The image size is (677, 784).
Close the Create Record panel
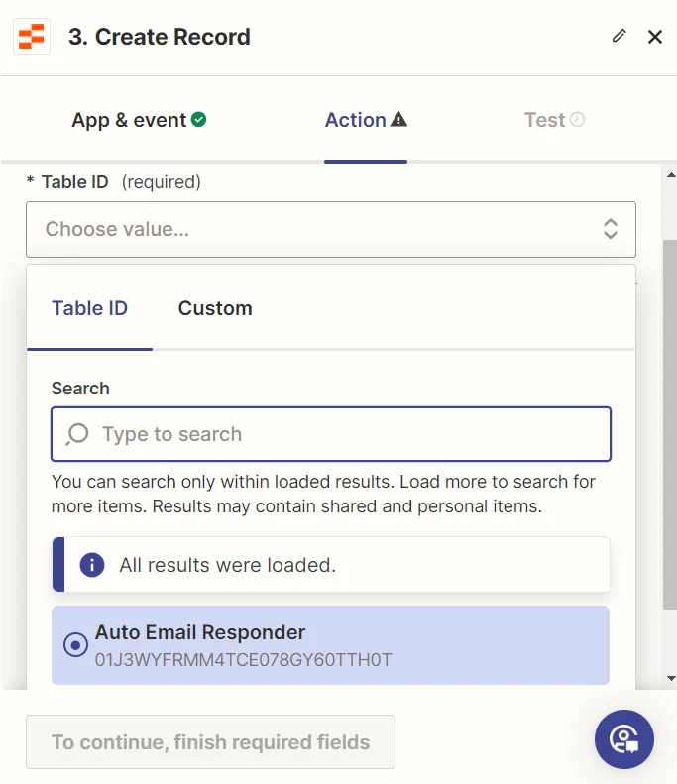point(654,37)
